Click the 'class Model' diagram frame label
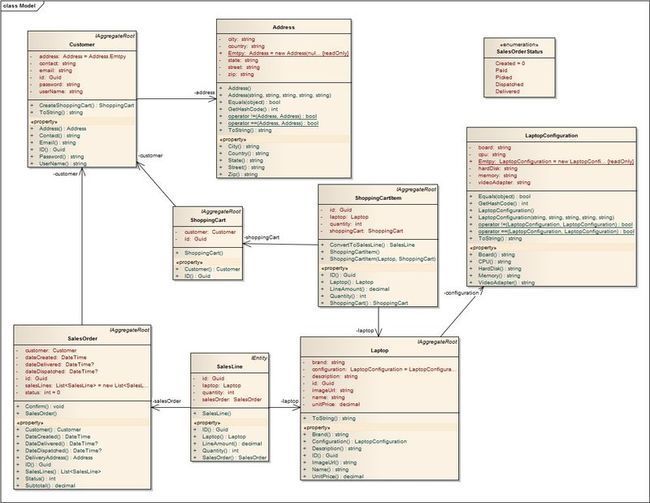Viewport: 650px width, 503px height. [x=19, y=6]
